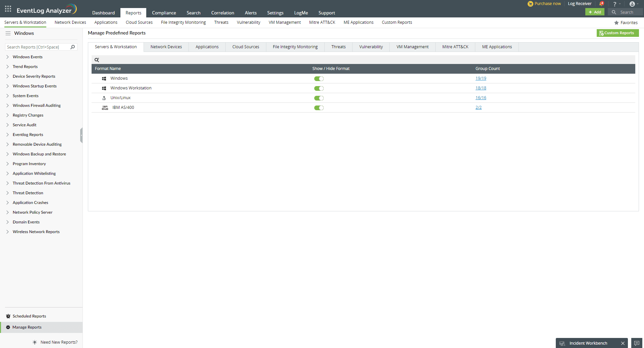Screen dimensions: 644x348
Task: Open Custom Reports in the sub-navigation bar
Action: 397,22
